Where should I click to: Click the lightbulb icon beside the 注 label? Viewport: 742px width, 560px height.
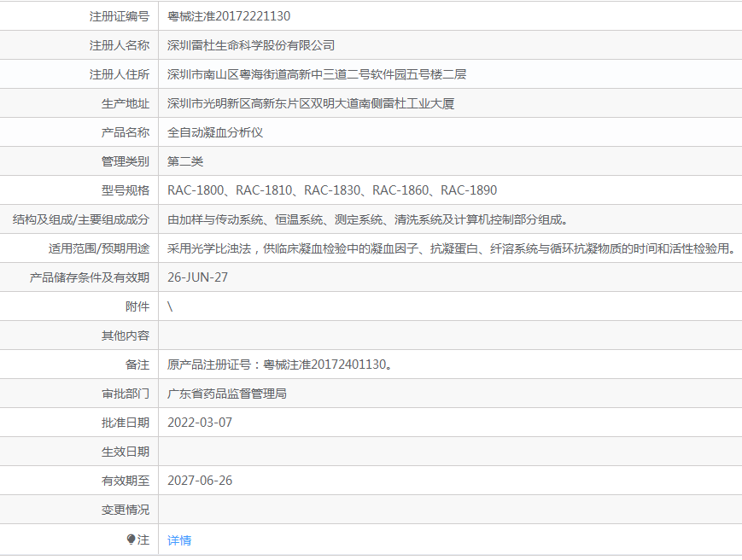point(131,540)
